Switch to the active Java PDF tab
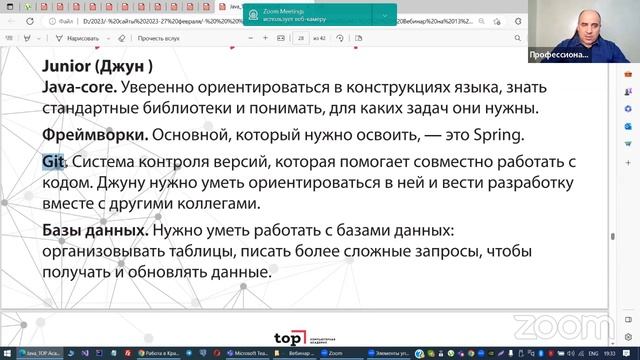Image resolution: width=640 pixels, height=360 pixels. [229, 7]
